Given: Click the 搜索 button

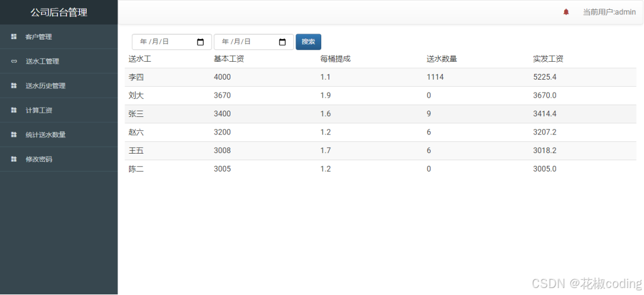Looking at the screenshot, I should pos(308,42).
